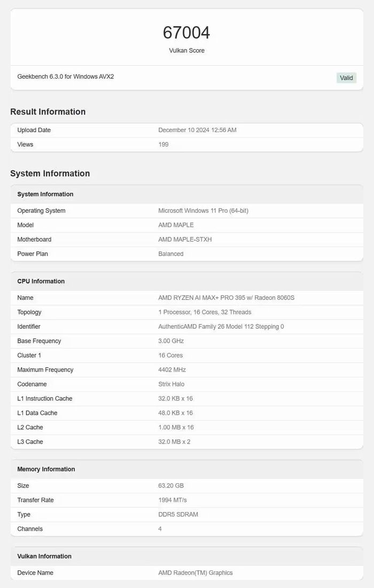The image size is (374, 588).
Task: Click the Memory Information table header
Action: click(46, 469)
